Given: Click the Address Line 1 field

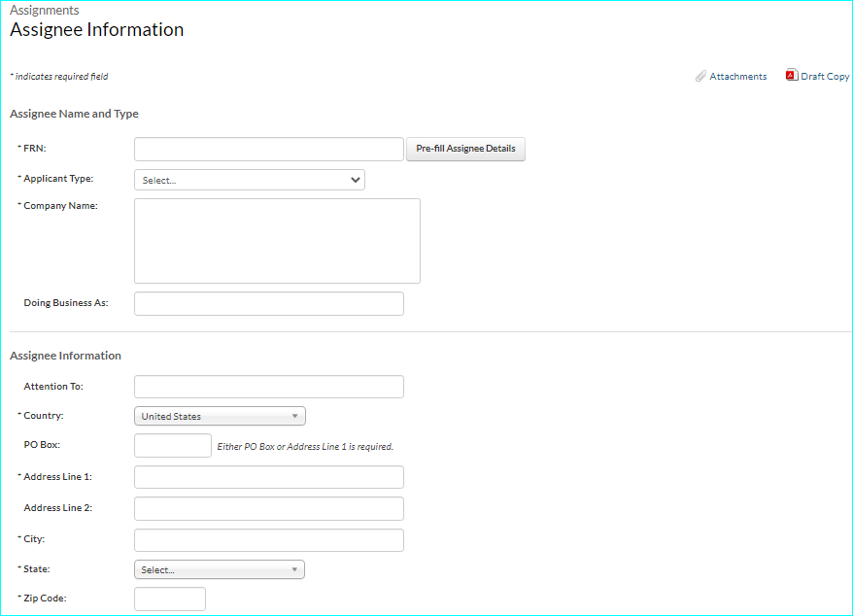Looking at the screenshot, I should pos(268,477).
